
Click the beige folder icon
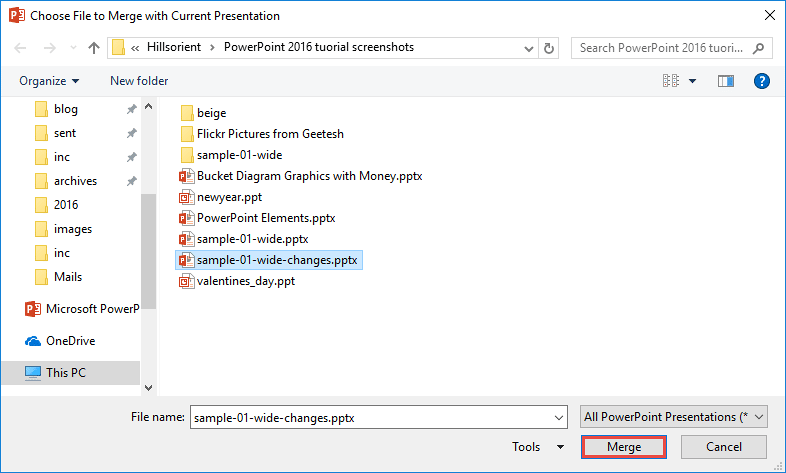coord(187,113)
